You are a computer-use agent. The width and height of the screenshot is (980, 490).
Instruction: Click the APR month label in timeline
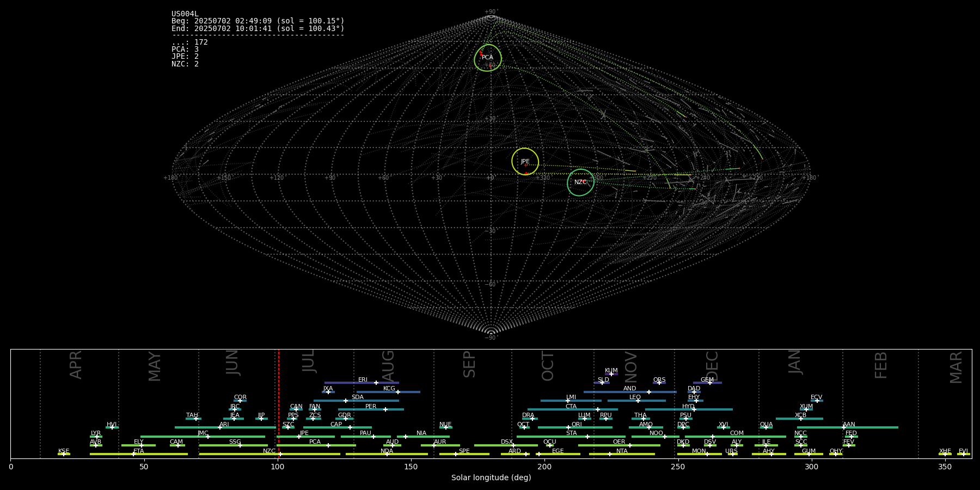(76, 365)
